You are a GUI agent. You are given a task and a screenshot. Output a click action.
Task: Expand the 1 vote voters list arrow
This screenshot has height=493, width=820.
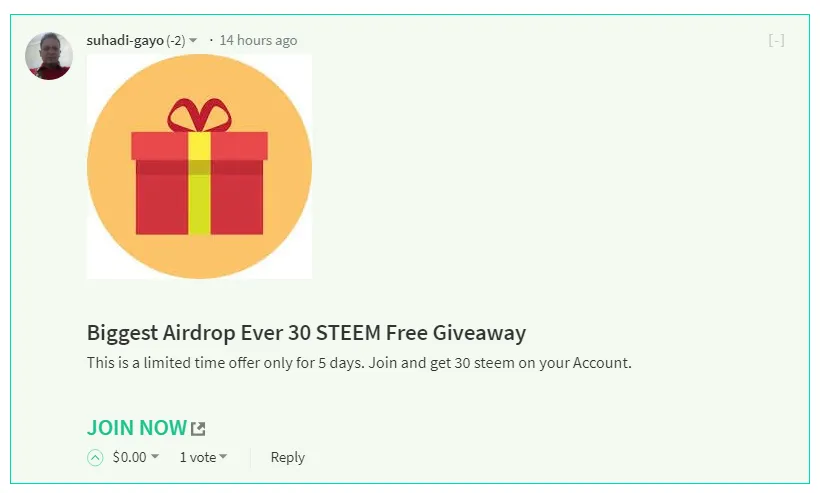coord(223,456)
